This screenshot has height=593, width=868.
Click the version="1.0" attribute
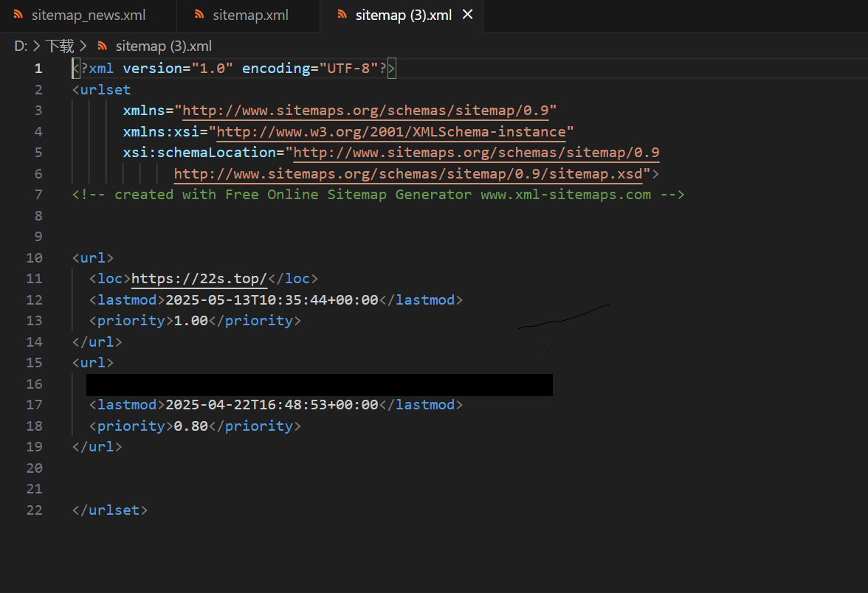178,69
